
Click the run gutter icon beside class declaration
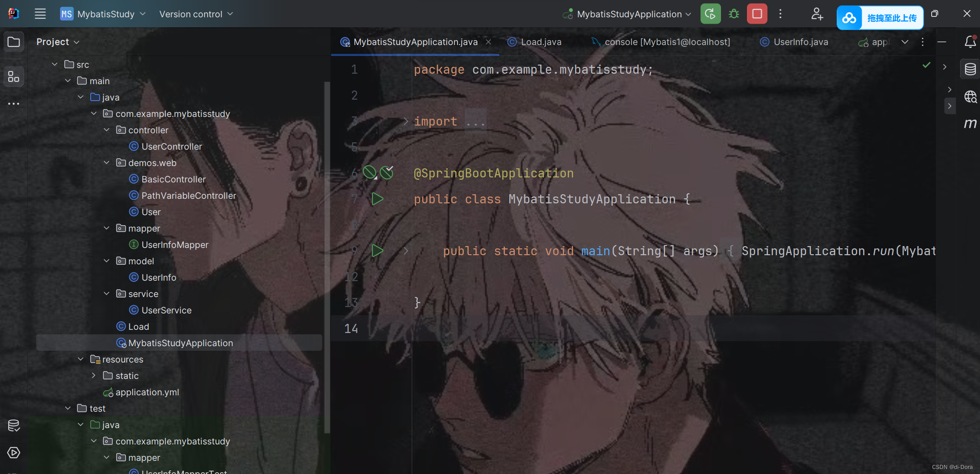coord(377,199)
